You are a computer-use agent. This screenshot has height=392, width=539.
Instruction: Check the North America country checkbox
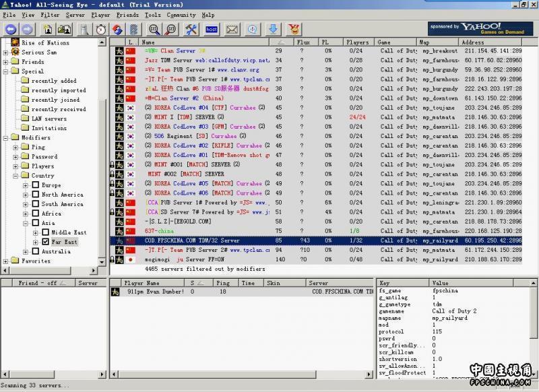(36, 195)
